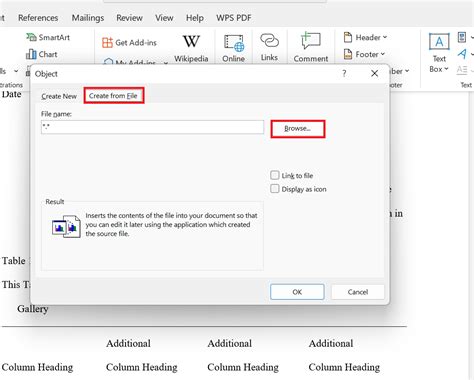Cancel the Object dialog
Screen dimensions: 474x380
point(358,292)
